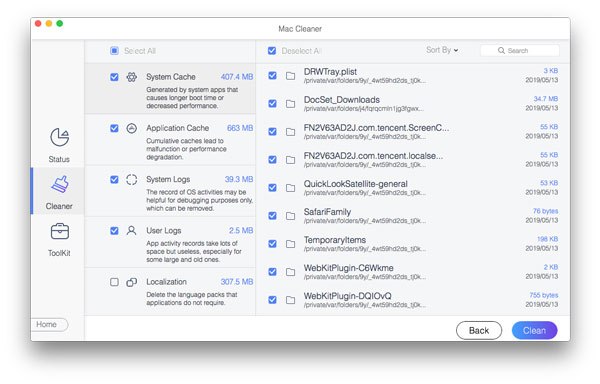Click the Localization overlapping squares icon
This screenshot has width=600, height=384.
pyautogui.click(x=132, y=282)
